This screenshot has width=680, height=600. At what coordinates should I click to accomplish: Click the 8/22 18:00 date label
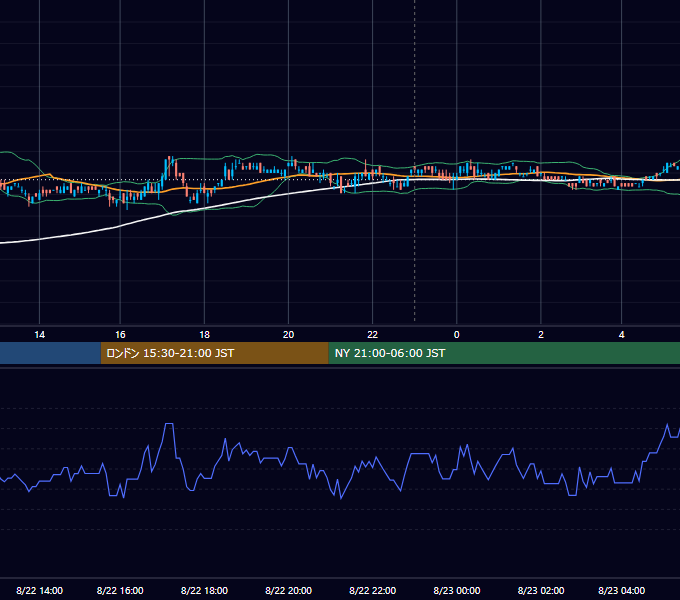point(204,590)
